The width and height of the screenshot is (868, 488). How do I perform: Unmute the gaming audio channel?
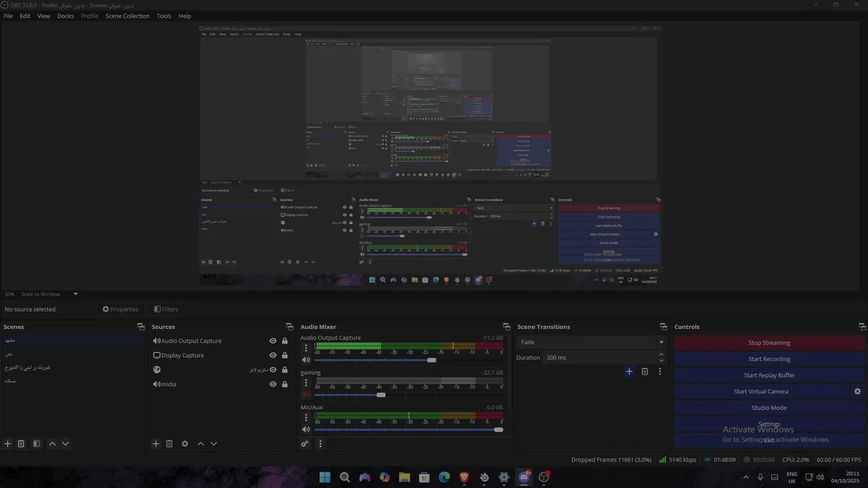pos(306,394)
